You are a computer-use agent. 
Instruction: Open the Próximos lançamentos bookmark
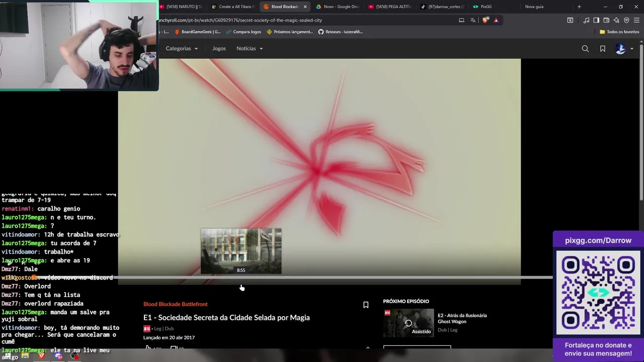[x=290, y=32]
